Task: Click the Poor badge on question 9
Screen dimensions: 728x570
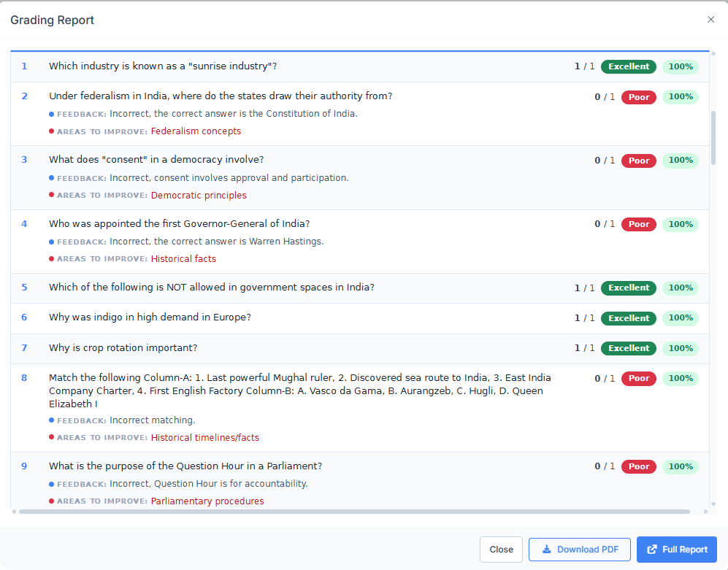Action: click(x=639, y=466)
